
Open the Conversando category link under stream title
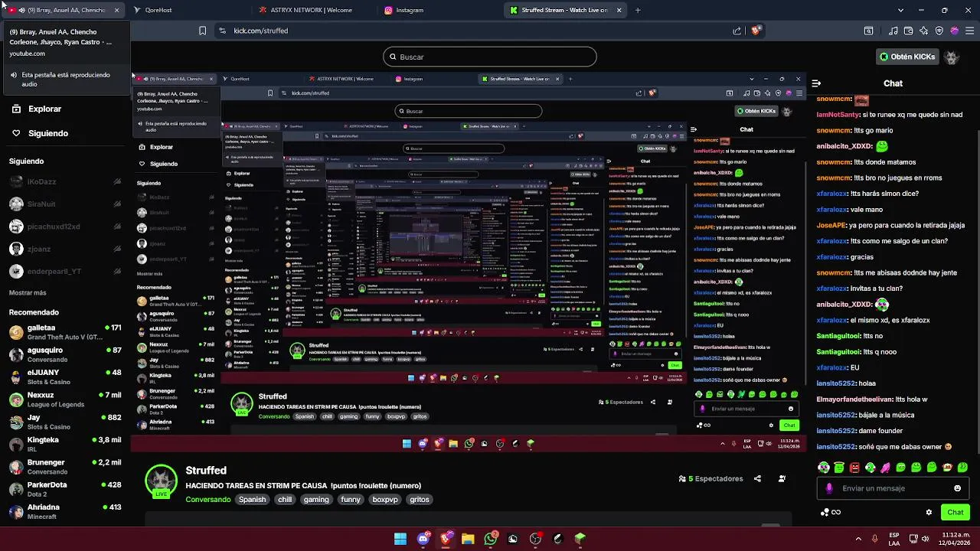207,500
